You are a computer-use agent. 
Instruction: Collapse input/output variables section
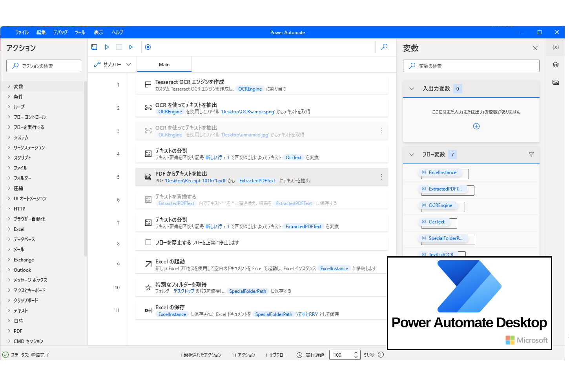[x=412, y=89]
